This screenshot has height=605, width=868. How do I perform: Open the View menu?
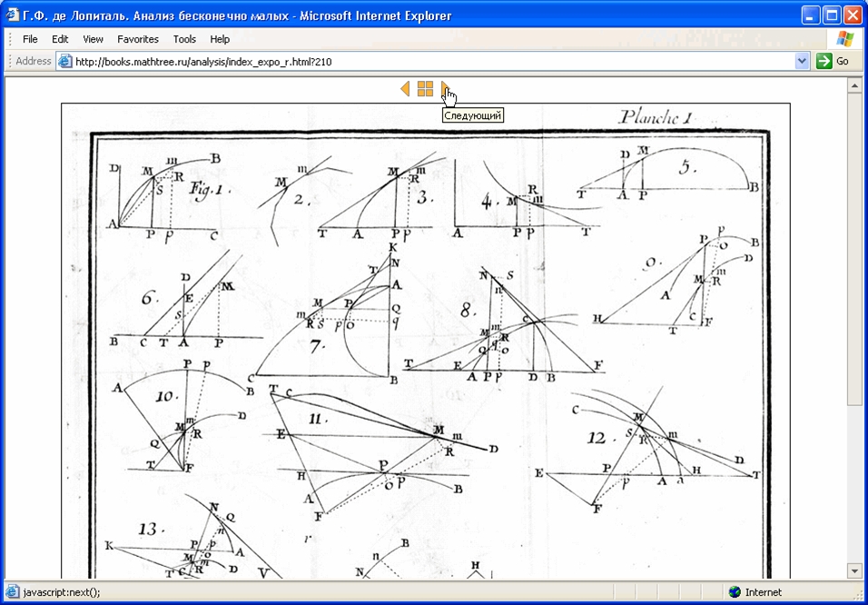point(93,39)
